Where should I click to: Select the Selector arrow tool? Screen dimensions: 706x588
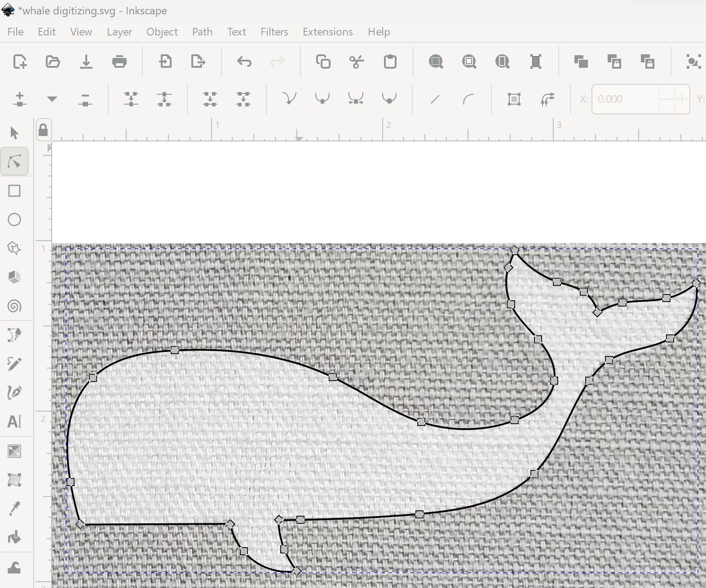(14, 133)
